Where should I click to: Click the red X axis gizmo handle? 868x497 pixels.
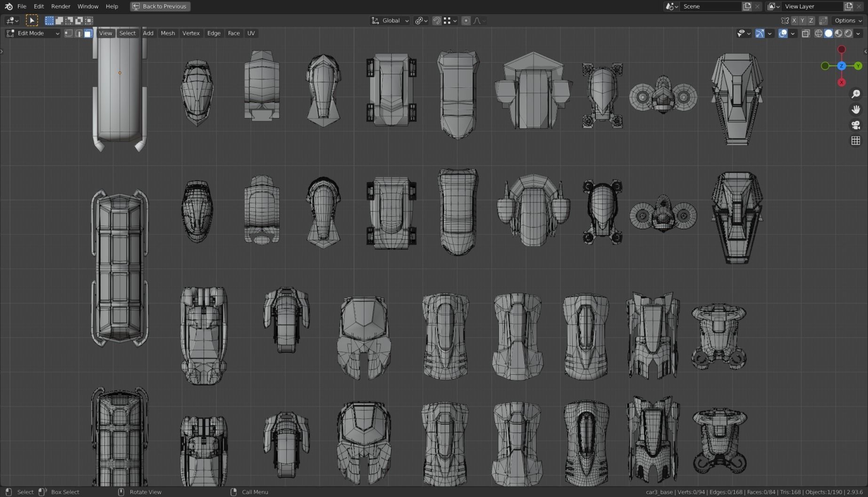[x=842, y=82]
